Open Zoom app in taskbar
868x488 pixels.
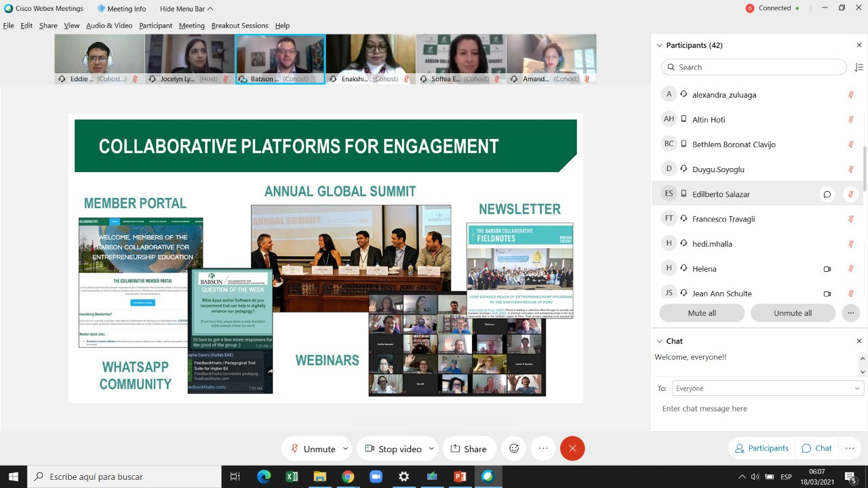point(376,476)
